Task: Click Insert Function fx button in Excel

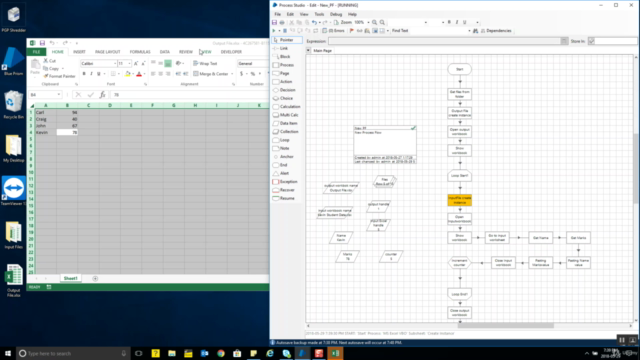Action: click(102, 95)
